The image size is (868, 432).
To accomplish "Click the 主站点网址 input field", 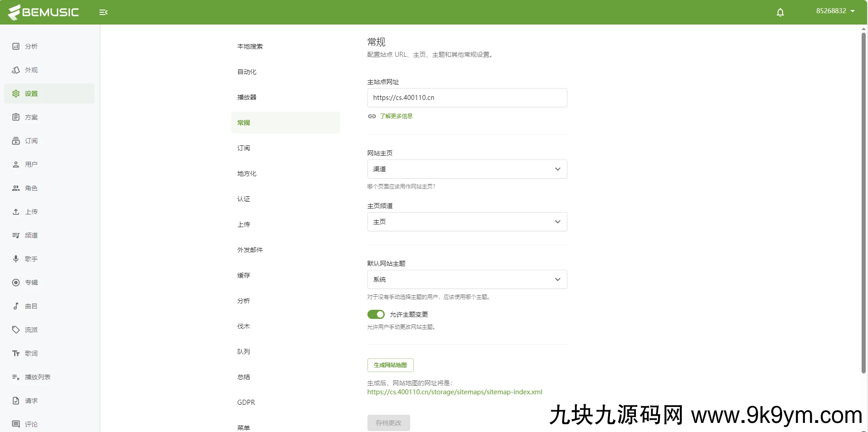I will point(466,98).
